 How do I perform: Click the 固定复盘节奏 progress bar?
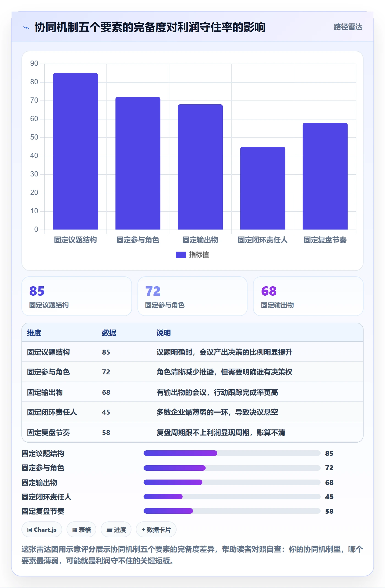[232, 511]
